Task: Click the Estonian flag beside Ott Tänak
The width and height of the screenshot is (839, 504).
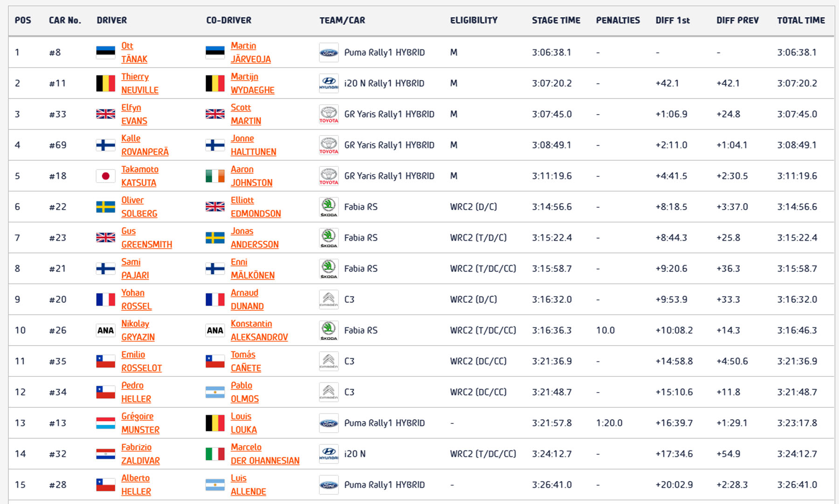Action: [106, 52]
